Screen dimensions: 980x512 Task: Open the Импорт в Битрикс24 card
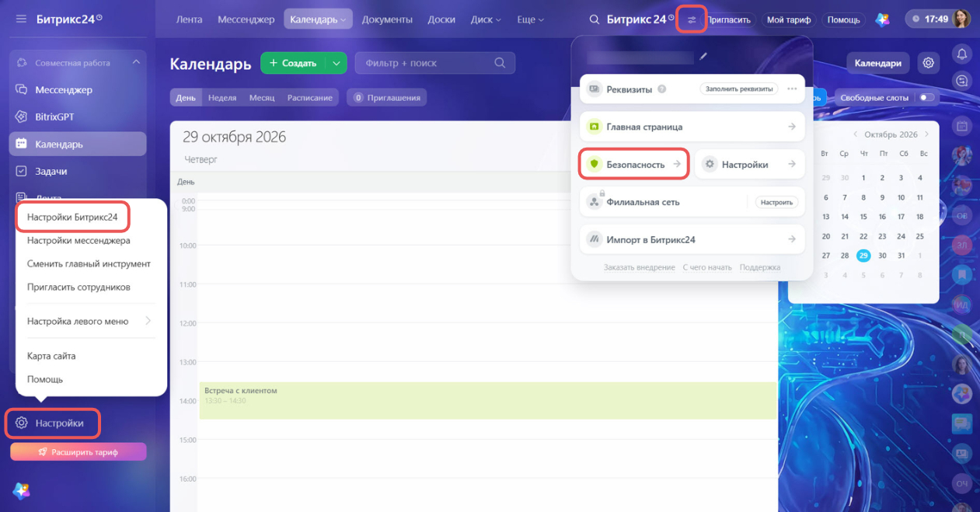coord(692,239)
